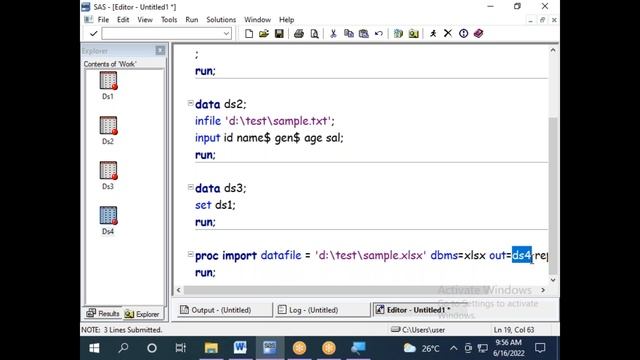This screenshot has height=360, width=640.
Task: Open the Log - (Untitled) window tab
Action: (x=322, y=310)
